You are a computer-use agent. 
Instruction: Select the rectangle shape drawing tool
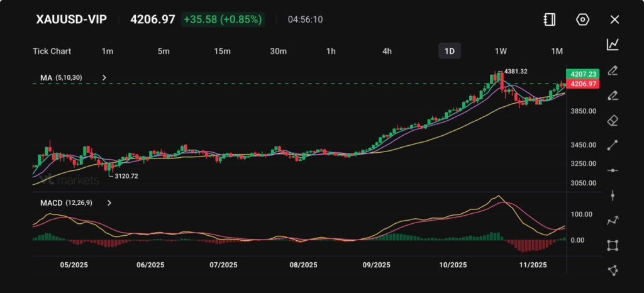[613, 245]
